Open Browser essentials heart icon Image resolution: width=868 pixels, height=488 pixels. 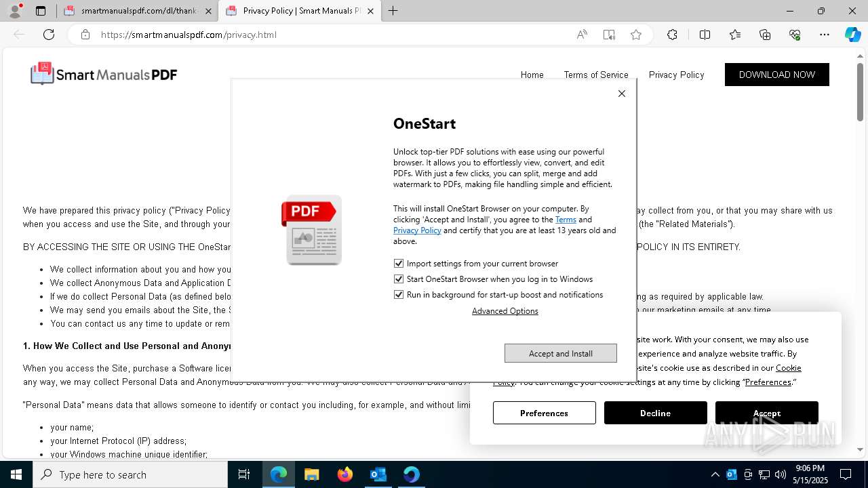point(795,35)
